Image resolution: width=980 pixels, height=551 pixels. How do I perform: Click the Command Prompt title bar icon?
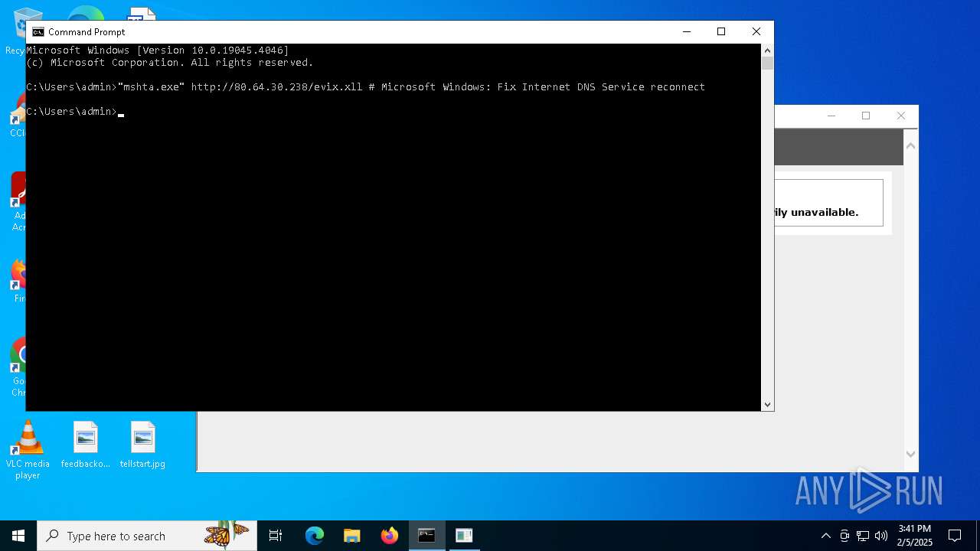pos(38,32)
